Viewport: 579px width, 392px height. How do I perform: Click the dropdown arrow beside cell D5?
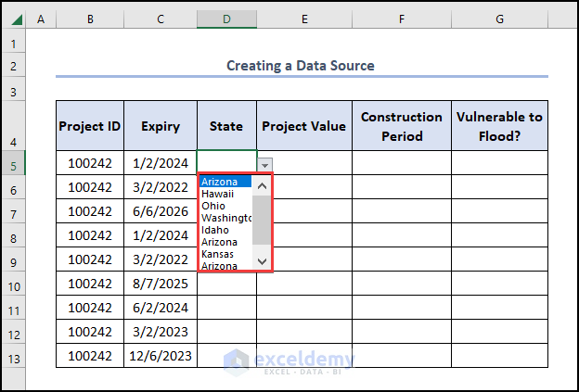[265, 164]
